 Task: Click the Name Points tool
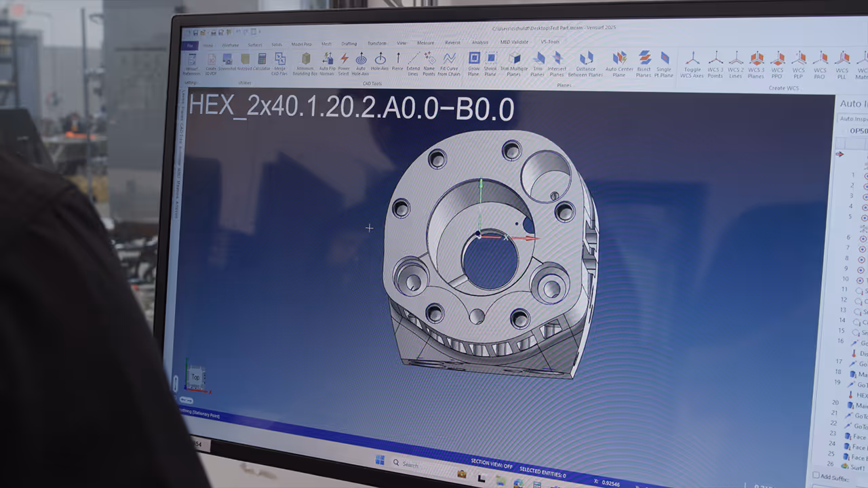429,64
